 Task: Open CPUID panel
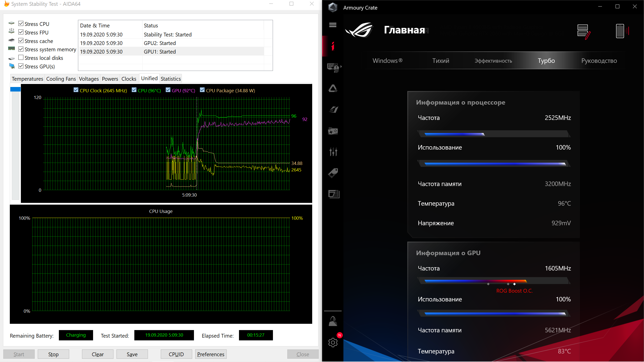point(176,354)
